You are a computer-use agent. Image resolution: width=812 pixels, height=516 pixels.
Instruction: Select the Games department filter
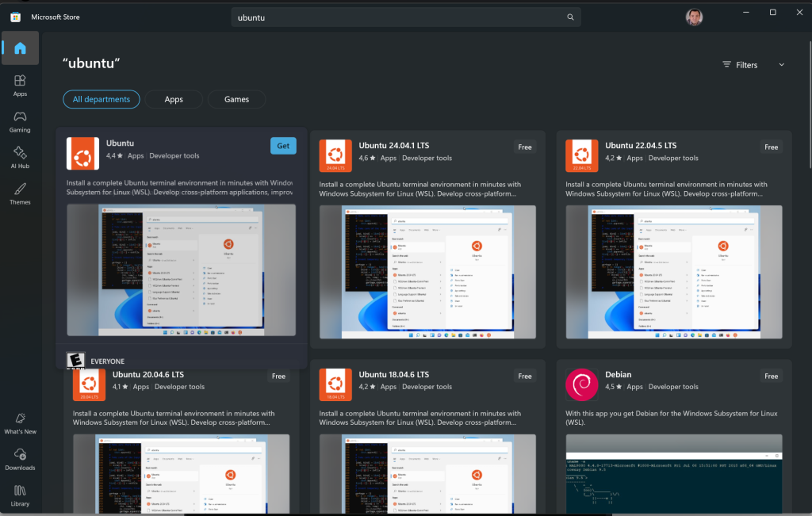[236, 99]
